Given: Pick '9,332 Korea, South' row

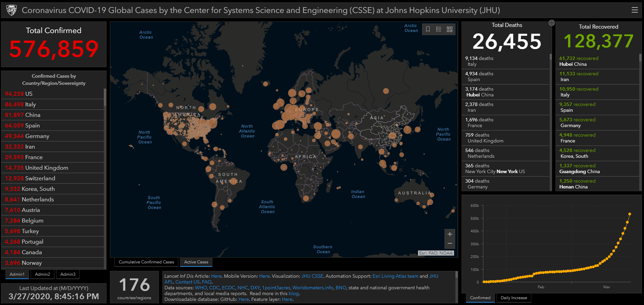Looking at the screenshot, I should 53,189.
